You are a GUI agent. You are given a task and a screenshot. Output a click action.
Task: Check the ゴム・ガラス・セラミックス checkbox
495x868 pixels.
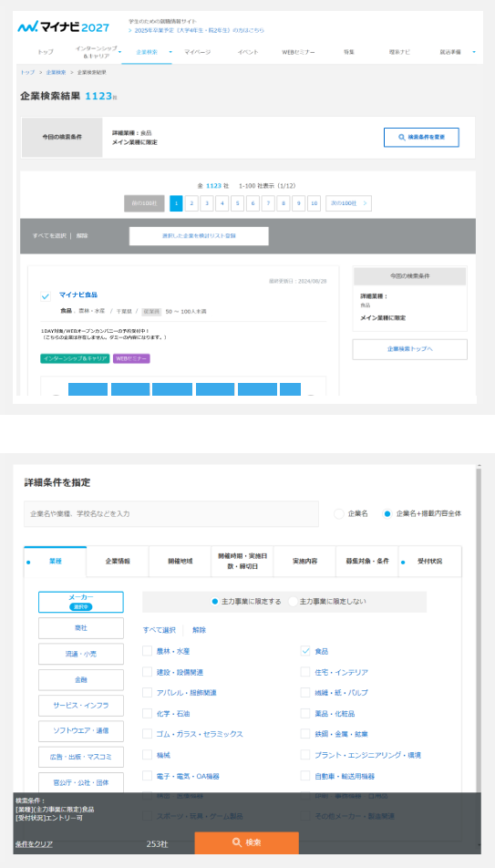coord(147,734)
